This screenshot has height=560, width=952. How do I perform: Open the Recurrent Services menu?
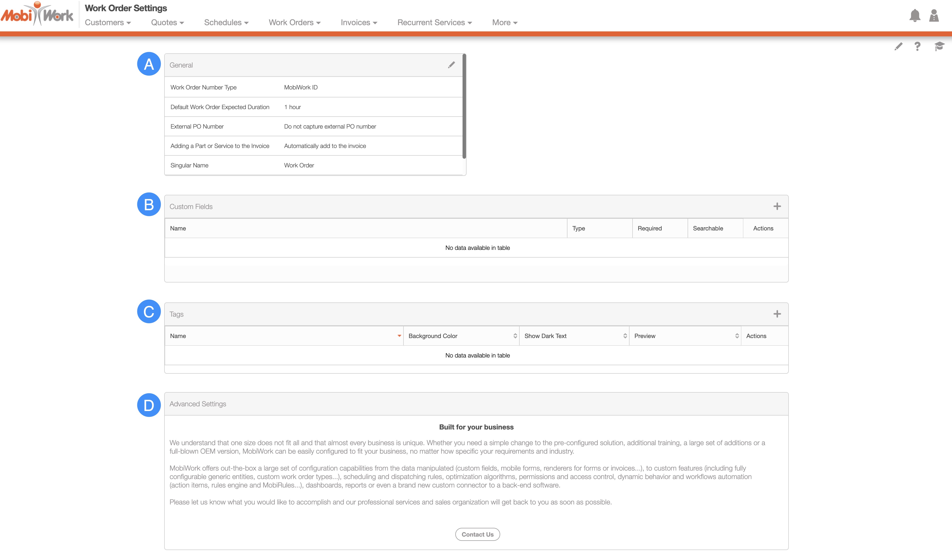click(x=434, y=23)
